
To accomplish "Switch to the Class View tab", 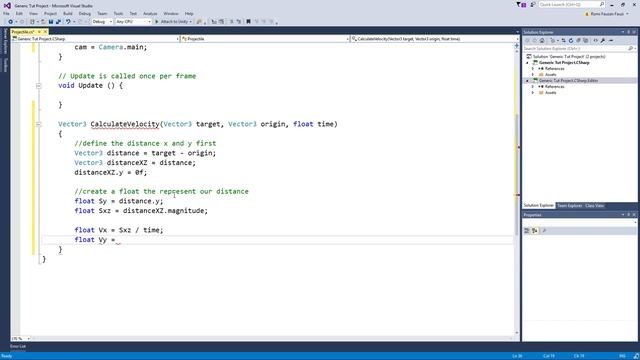I will [594, 206].
